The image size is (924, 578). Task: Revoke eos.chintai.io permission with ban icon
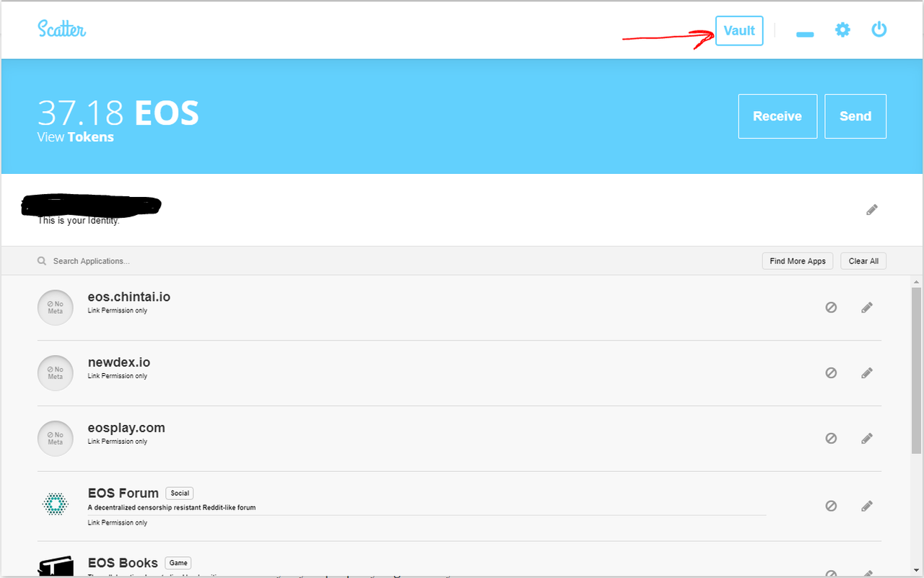click(831, 307)
